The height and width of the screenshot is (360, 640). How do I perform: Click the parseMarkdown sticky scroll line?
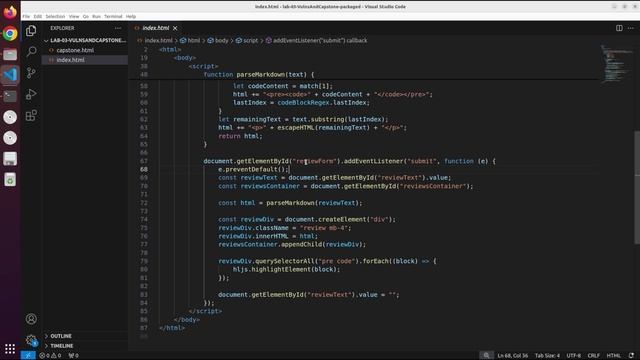coord(259,75)
